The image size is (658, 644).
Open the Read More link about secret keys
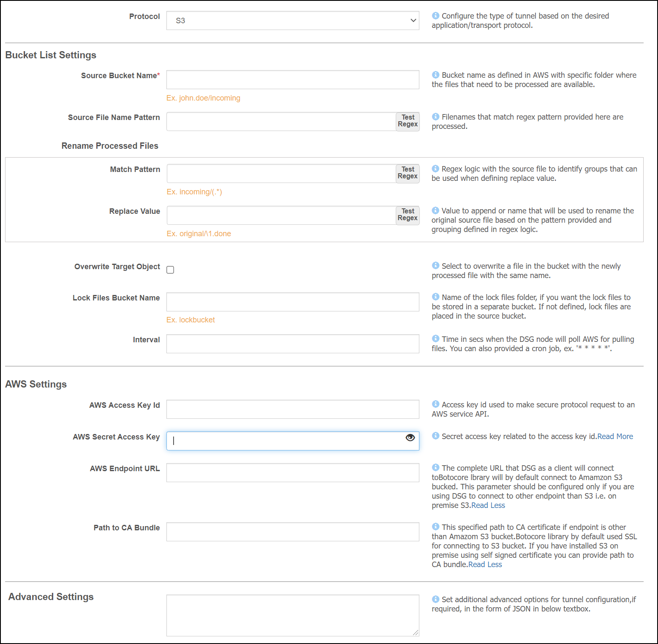tap(615, 436)
